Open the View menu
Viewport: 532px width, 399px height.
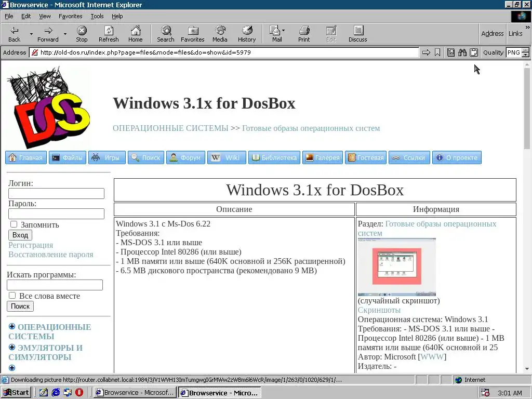(45, 16)
